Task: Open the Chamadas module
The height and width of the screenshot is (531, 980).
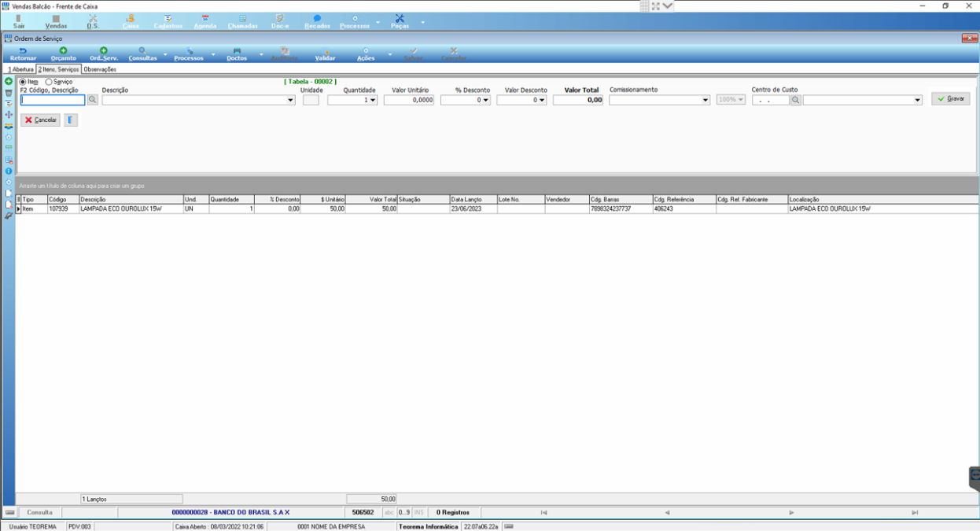Action: [x=242, y=21]
